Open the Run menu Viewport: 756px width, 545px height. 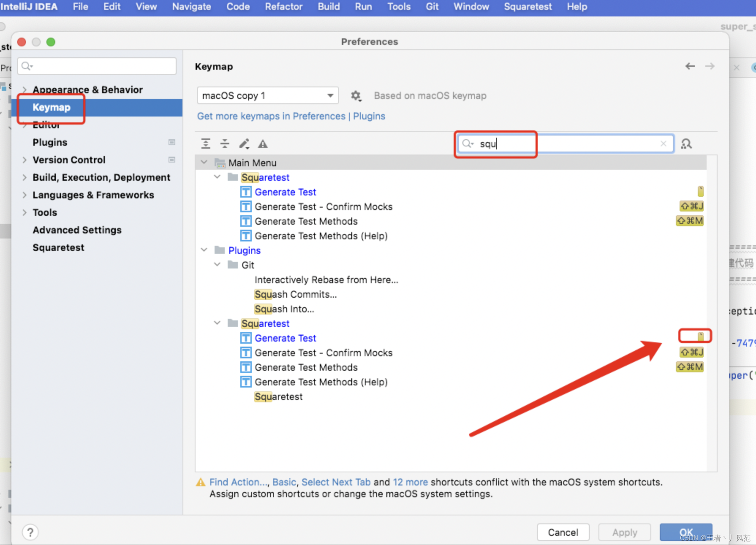pyautogui.click(x=363, y=7)
